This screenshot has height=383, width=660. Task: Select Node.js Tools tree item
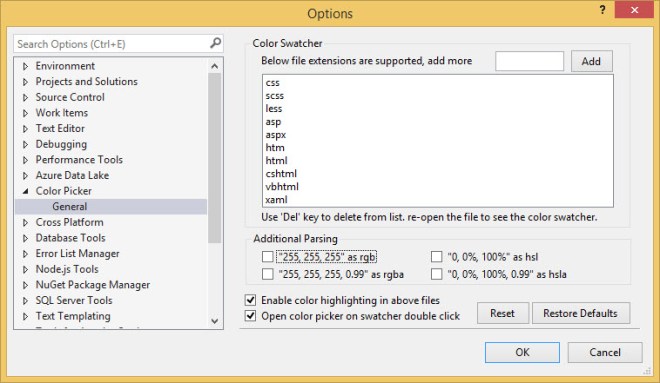pos(67,269)
